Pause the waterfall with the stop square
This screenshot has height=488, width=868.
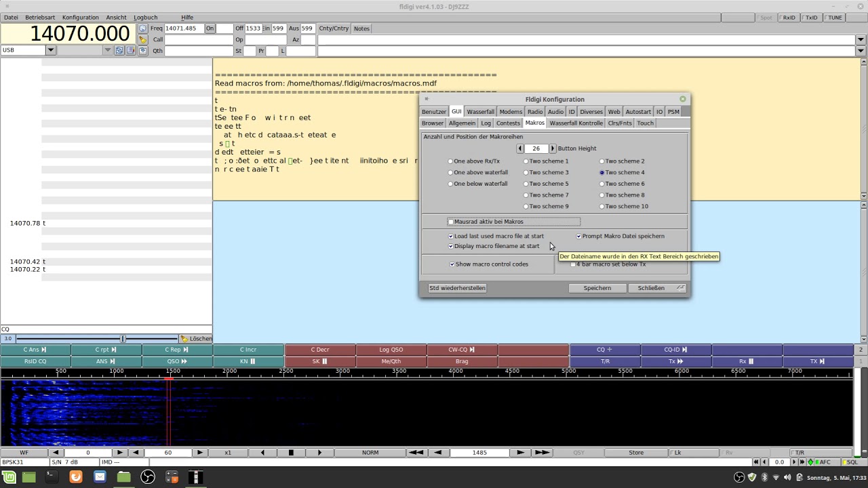pos(291,453)
